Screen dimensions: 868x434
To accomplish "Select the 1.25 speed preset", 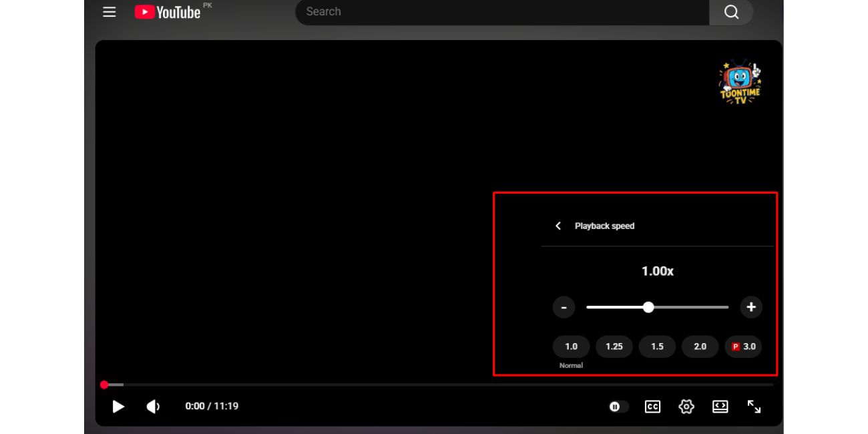I will pos(614,347).
